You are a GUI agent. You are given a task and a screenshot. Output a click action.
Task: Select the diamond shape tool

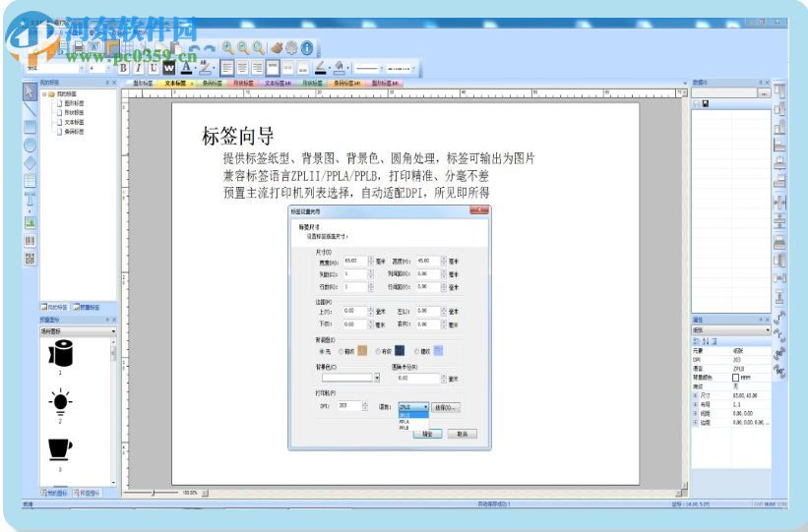[x=30, y=162]
